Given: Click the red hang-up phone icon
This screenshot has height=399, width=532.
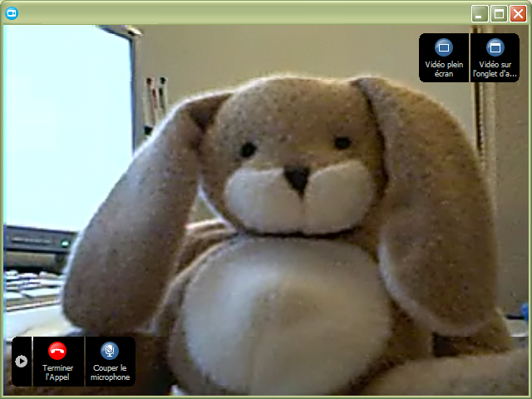Looking at the screenshot, I should pyautogui.click(x=57, y=351).
